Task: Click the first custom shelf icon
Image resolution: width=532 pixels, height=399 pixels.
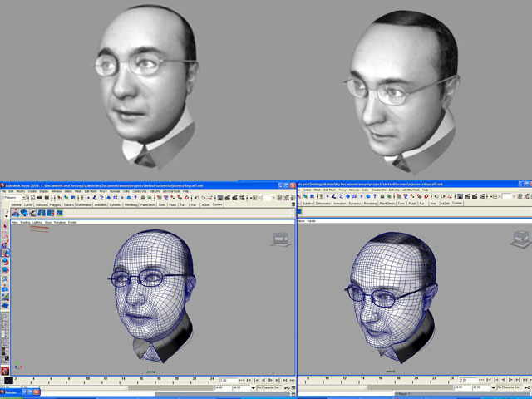Action: point(15,213)
